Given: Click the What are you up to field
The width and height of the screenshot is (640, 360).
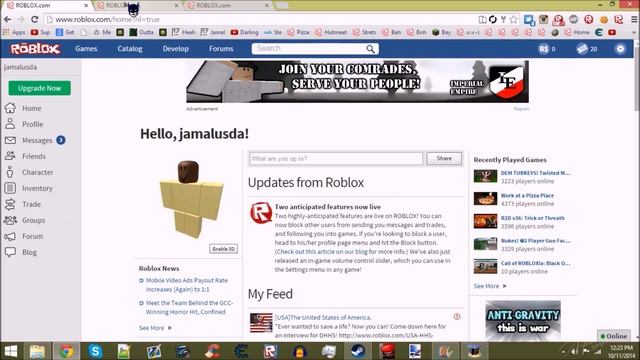Looking at the screenshot, I should coord(336,158).
